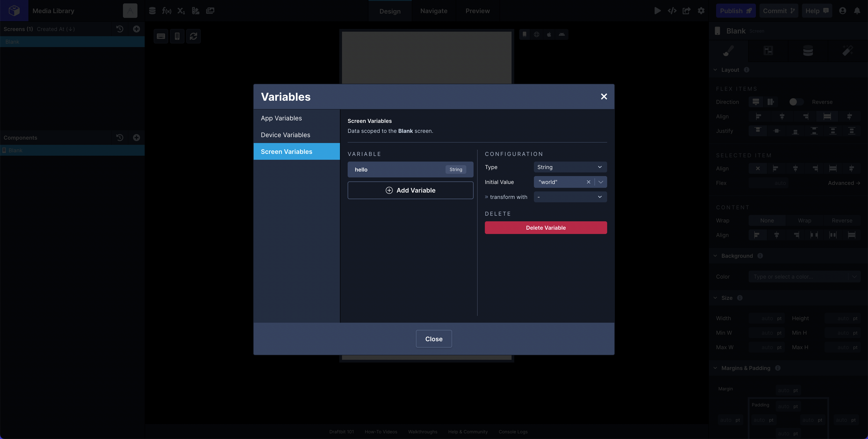Image resolution: width=868 pixels, height=439 pixels.
Task: Switch to the Preview tab
Action: tap(477, 11)
